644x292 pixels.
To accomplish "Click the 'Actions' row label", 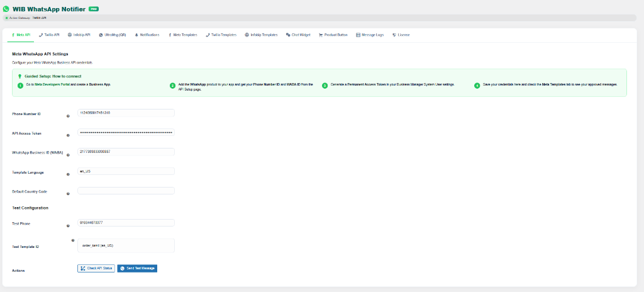I will 19,271.
